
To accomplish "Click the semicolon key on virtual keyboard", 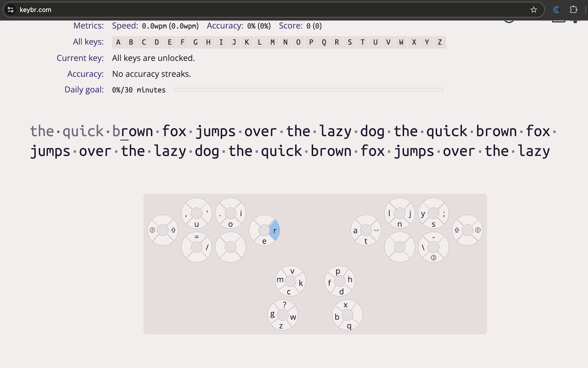I will pos(444,213).
